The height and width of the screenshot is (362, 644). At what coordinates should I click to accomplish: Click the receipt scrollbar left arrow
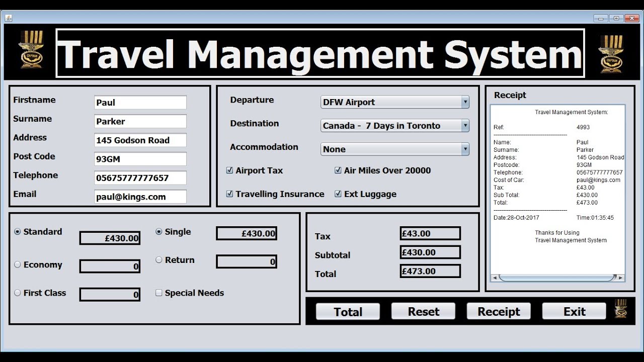pyautogui.click(x=495, y=278)
